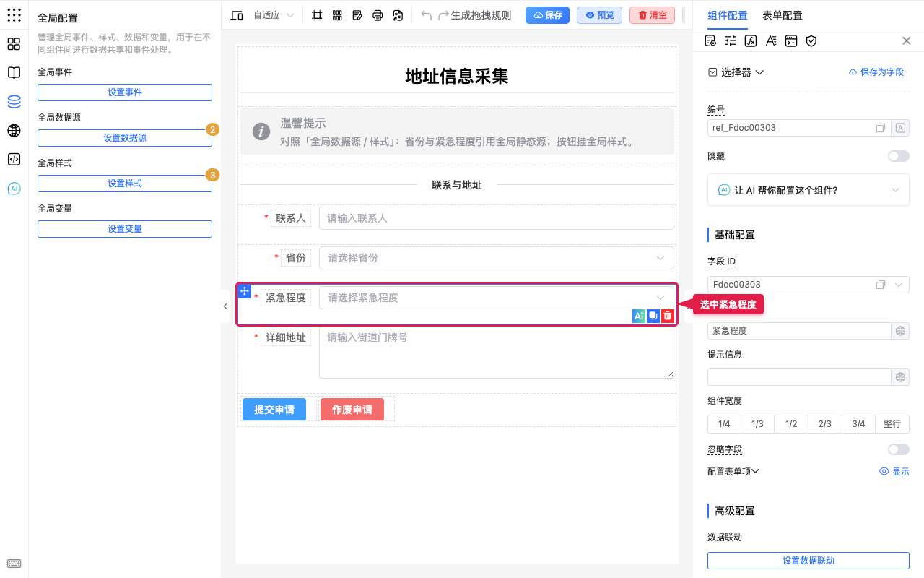Toggle the 忽略字段 switch
The height and width of the screenshot is (578, 924).
click(899, 449)
